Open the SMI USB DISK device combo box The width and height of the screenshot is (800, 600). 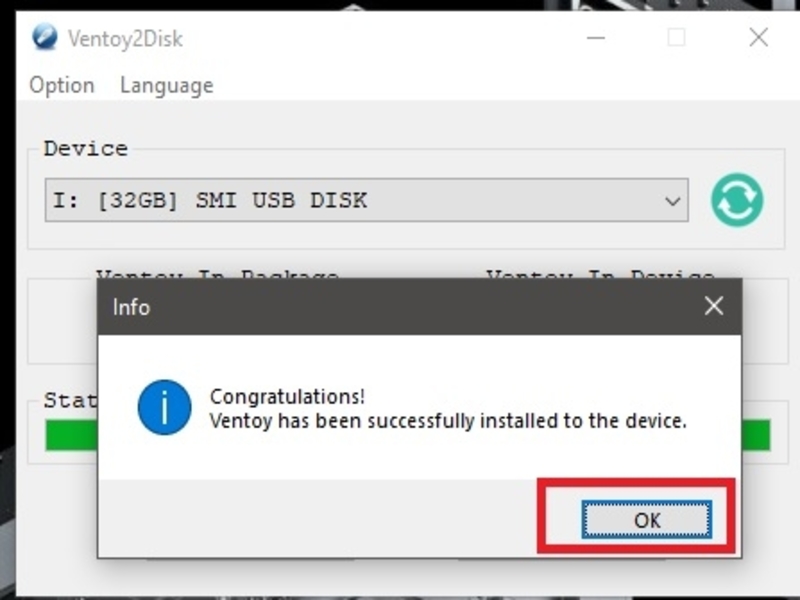pos(365,200)
